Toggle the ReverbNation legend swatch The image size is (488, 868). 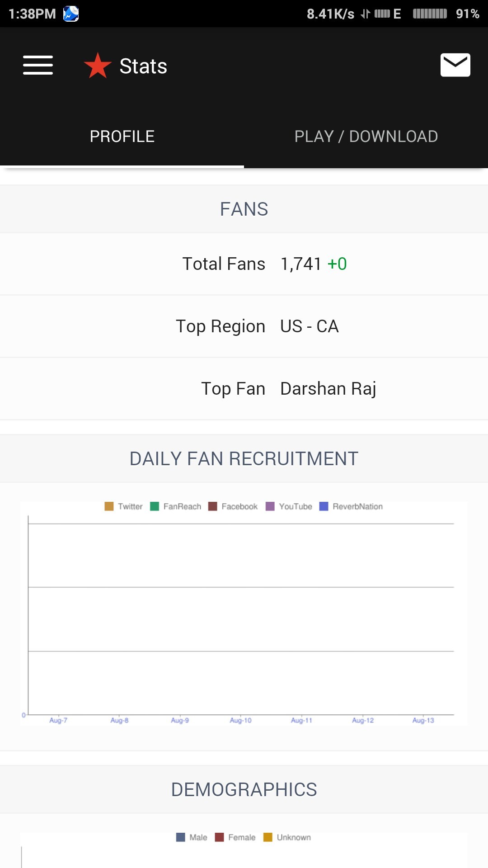point(324,506)
